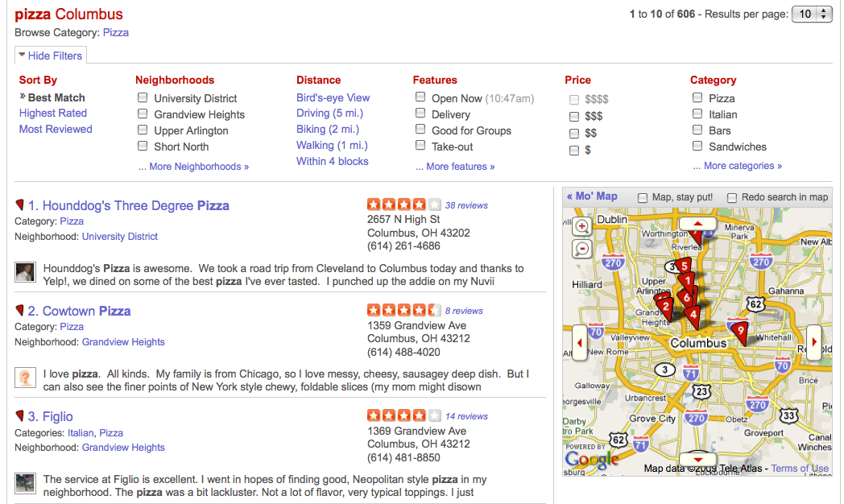Expand More categories list

[738, 166]
